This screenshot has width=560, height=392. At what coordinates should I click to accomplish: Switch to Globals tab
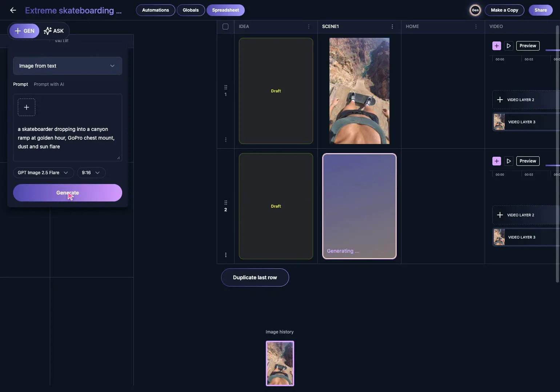pos(191,10)
